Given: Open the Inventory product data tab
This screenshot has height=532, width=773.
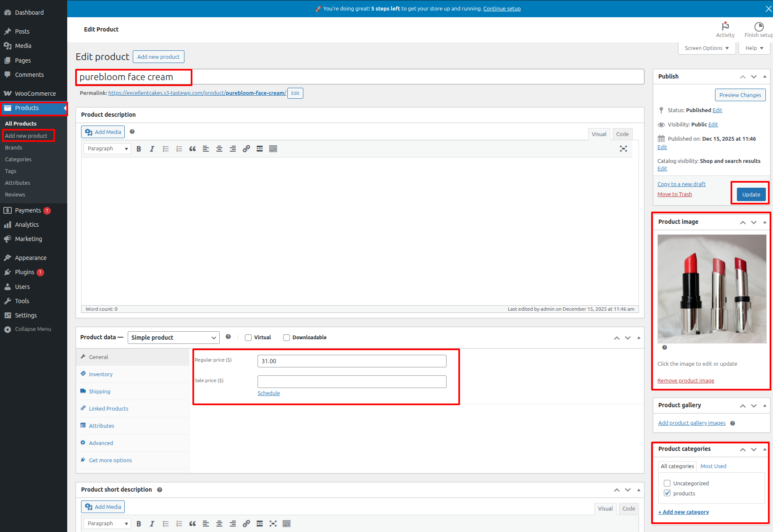Looking at the screenshot, I should [x=100, y=374].
